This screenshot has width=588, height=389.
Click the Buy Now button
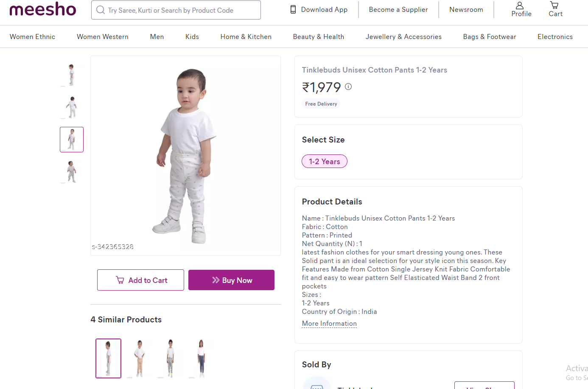[x=231, y=280]
